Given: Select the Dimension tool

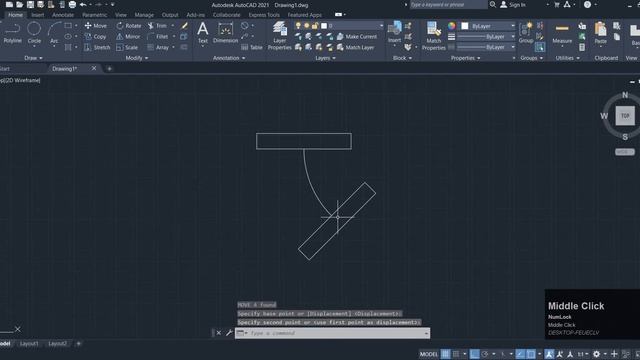Looking at the screenshot, I should pos(225,33).
